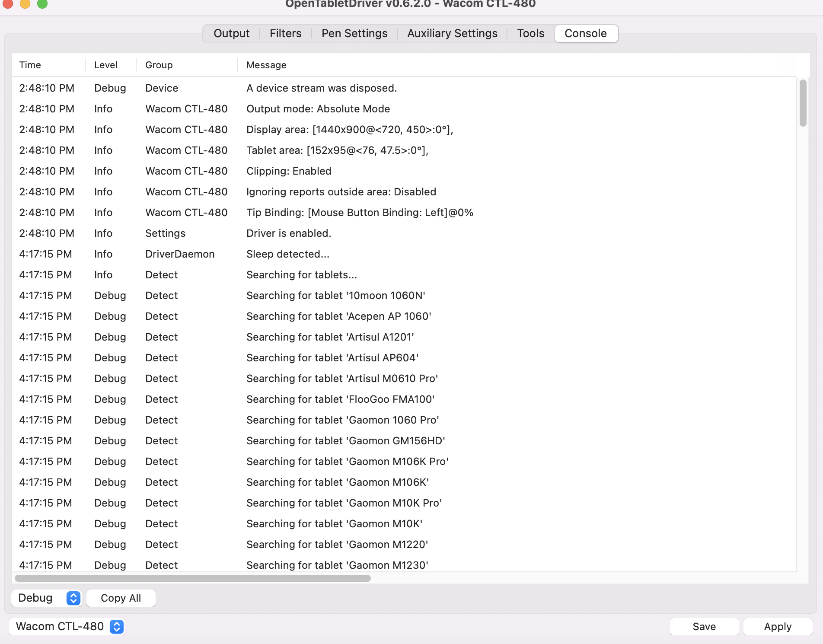Viewport: 823px width, 644px height.
Task: Switch to the Filters tab
Action: coord(285,33)
